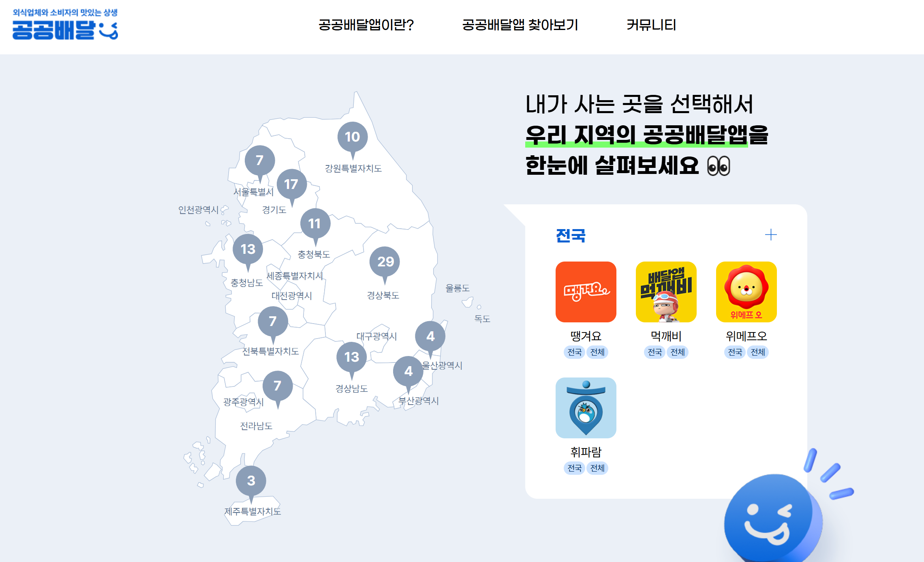The height and width of the screenshot is (562, 924).
Task: Open the 먹깨비 delivery app icon
Action: click(x=666, y=292)
